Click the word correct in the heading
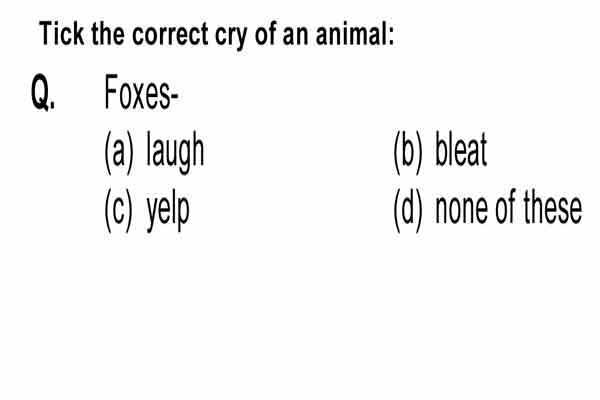Image resolution: width=600 pixels, height=400 pixels. pyautogui.click(x=170, y=34)
